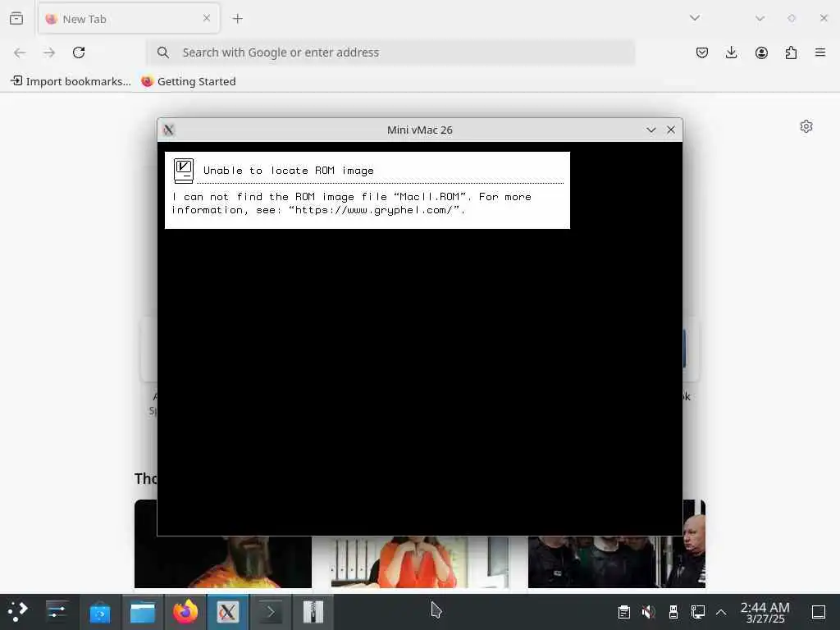Click the show desktop button in taskbar
This screenshot has width=840, height=630.
click(819, 612)
